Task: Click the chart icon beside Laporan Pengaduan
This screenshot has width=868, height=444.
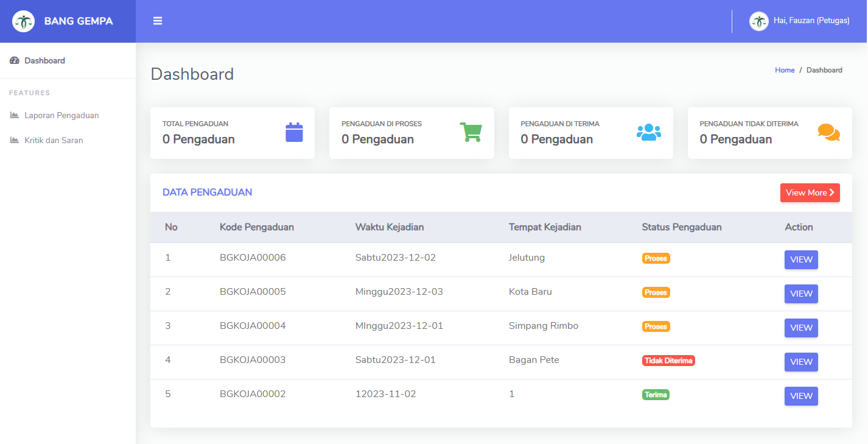Action: [15, 115]
